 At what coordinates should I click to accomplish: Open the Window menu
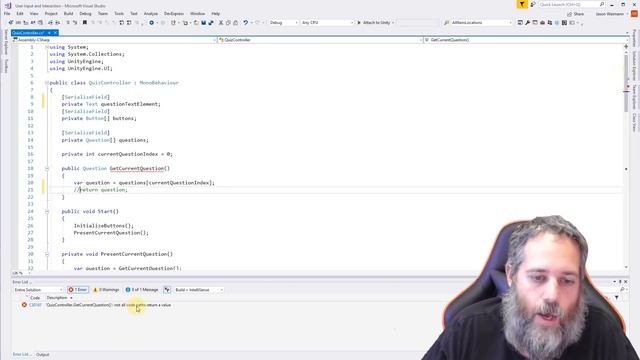(198, 14)
